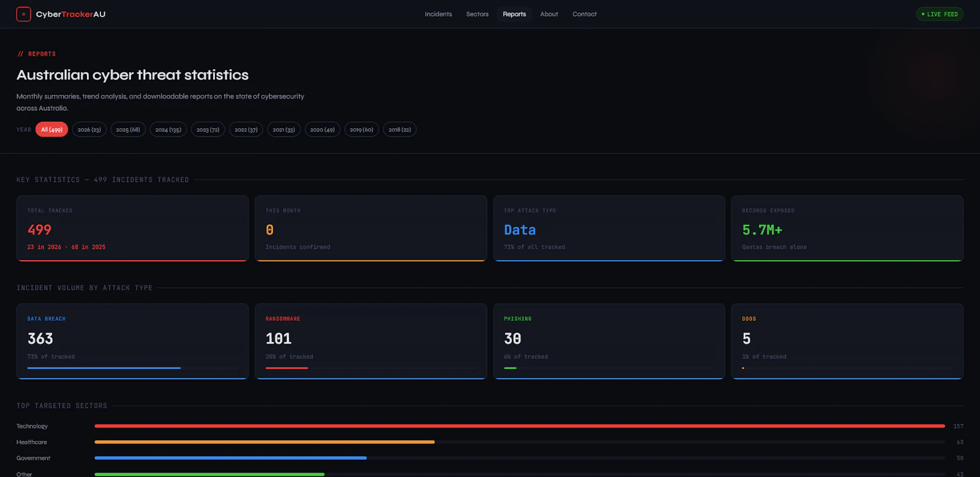This screenshot has width=980, height=477.
Task: Open the Incidents nav item
Action: [439, 14]
